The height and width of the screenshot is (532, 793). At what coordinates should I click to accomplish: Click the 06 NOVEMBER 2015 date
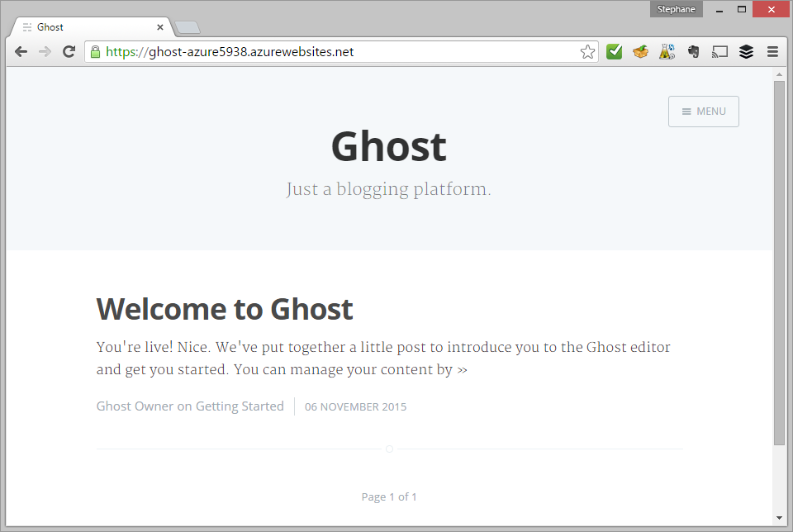coord(355,407)
